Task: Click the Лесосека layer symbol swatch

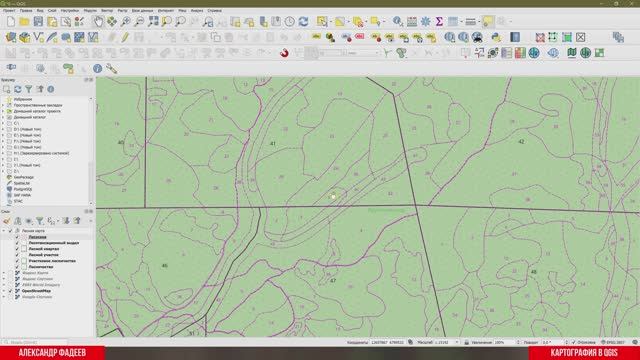Action: click(x=24, y=237)
